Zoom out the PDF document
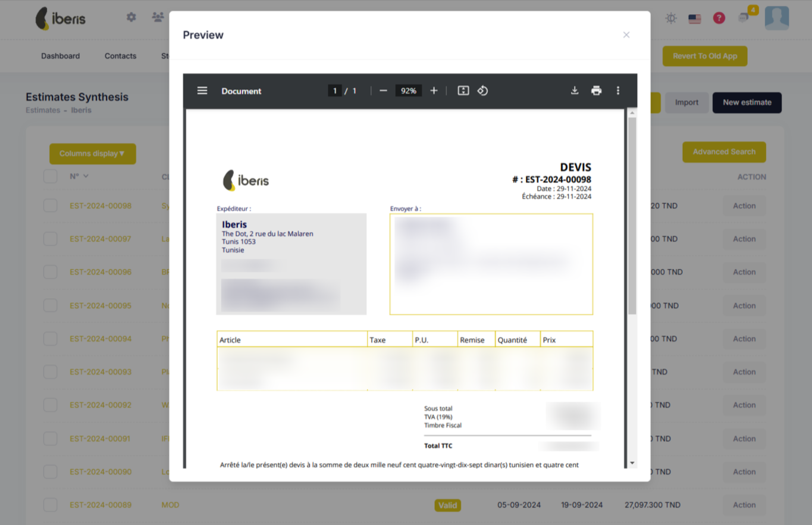812x525 pixels. click(x=383, y=91)
